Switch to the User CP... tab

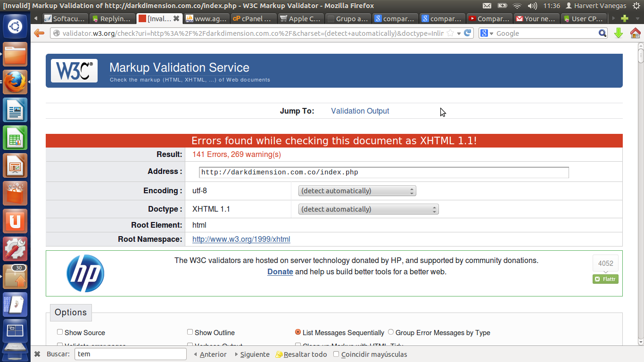coord(584,19)
